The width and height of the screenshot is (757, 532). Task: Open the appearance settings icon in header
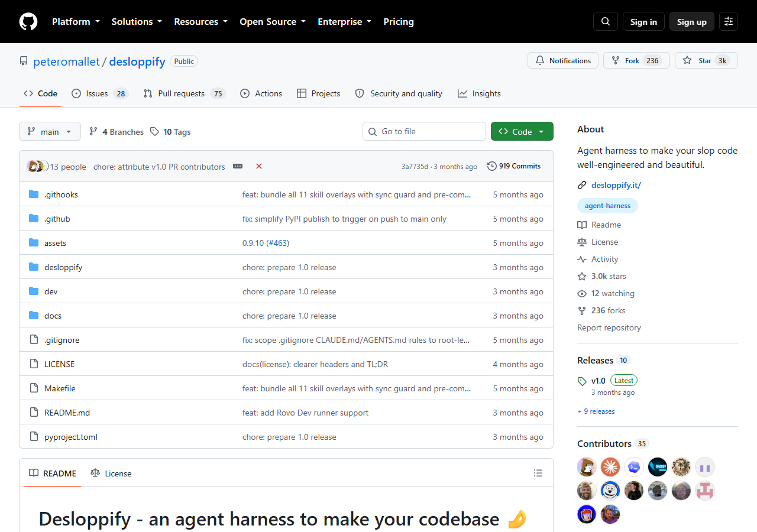coord(729,22)
